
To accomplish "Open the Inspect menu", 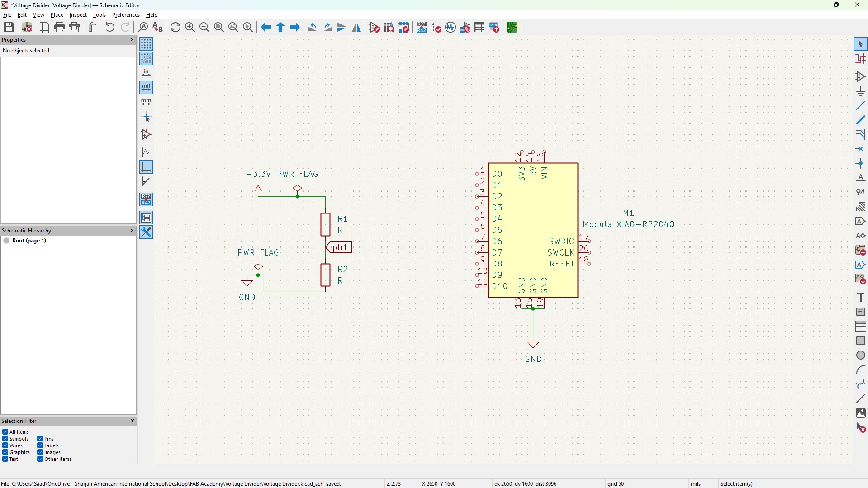I will coord(78,15).
